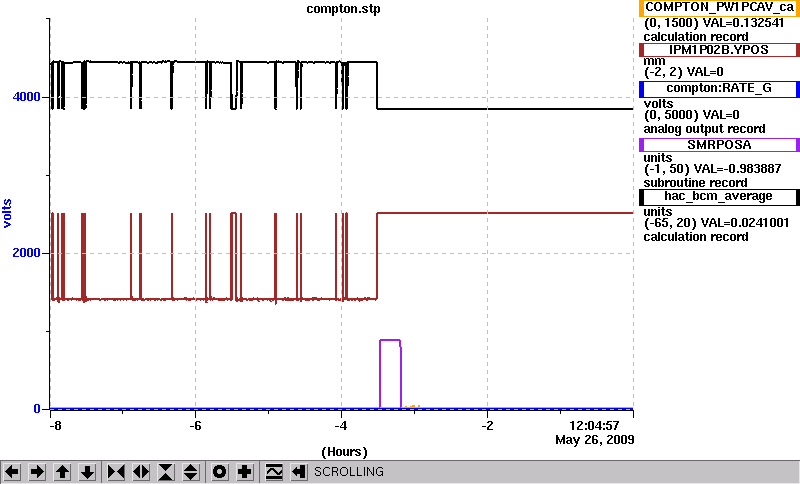Click the vertical zoom-in hourglass icon
The image size is (800, 484).
(x=166, y=472)
